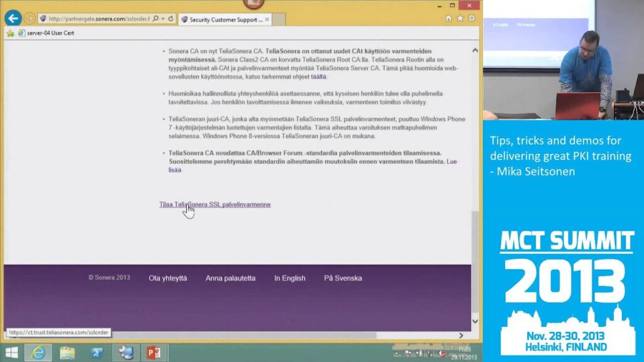Viewport: 644px width, 362px height.
Task: Click the '© Sonera 2013' footer text
Action: 109,277
